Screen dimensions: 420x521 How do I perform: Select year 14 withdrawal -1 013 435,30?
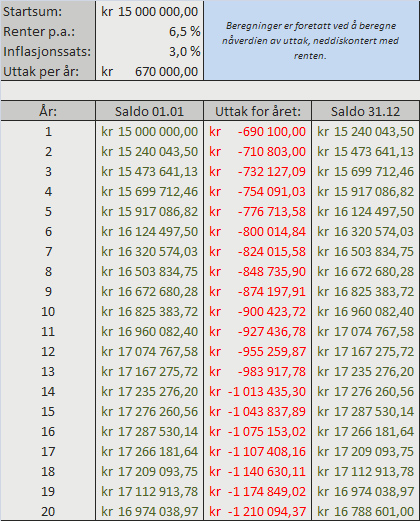[x=257, y=391]
